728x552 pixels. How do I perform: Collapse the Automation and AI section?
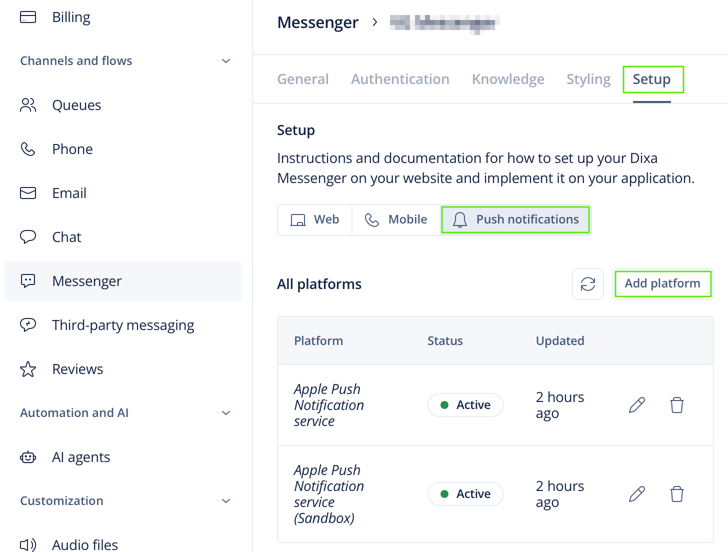click(226, 413)
